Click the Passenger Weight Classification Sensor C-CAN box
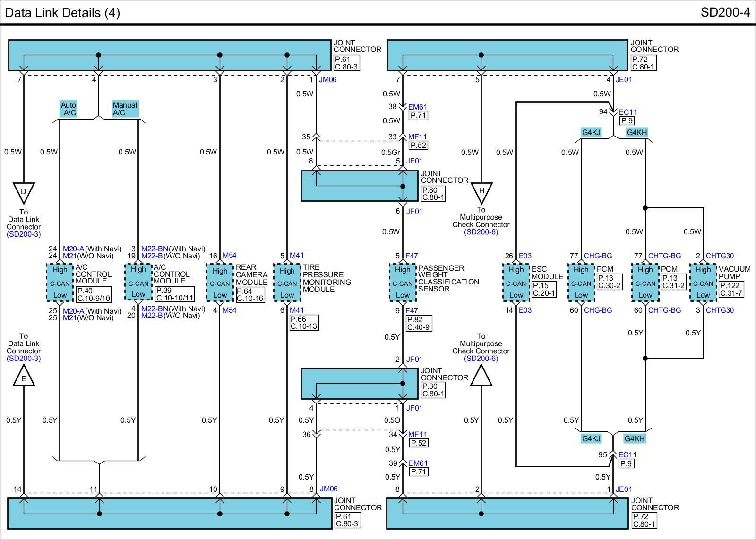The height and width of the screenshot is (540, 756). coord(403,283)
